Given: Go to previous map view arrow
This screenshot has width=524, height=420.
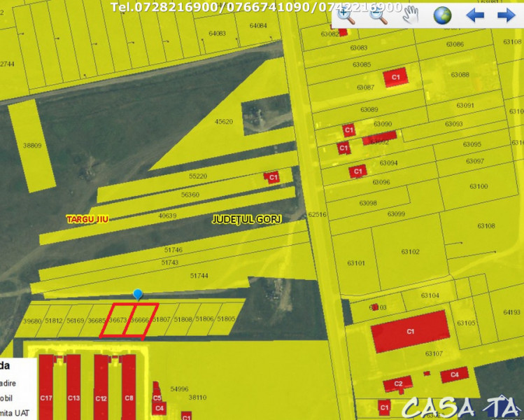Looking at the screenshot, I should point(475,15).
